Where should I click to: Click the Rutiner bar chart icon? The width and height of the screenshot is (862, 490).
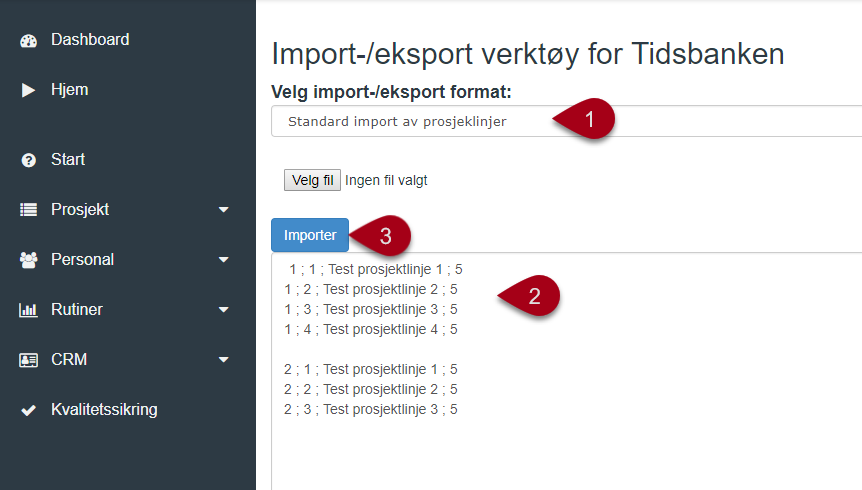coord(28,310)
